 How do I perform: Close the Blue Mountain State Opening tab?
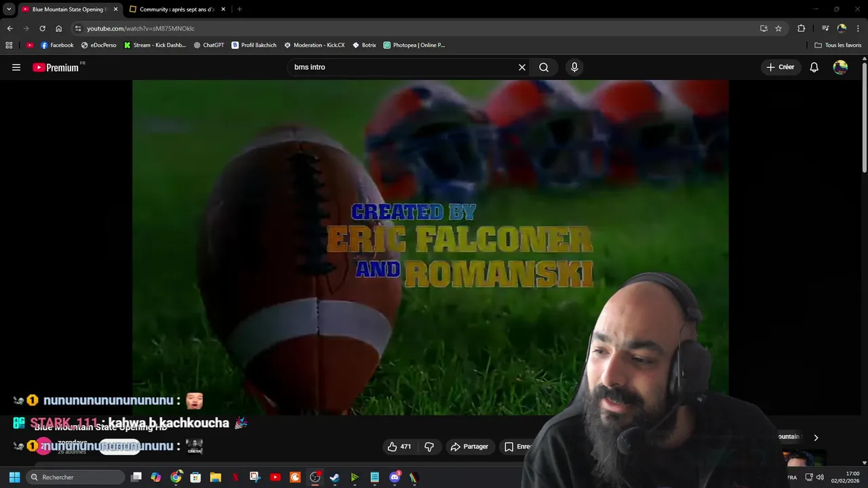click(x=115, y=9)
